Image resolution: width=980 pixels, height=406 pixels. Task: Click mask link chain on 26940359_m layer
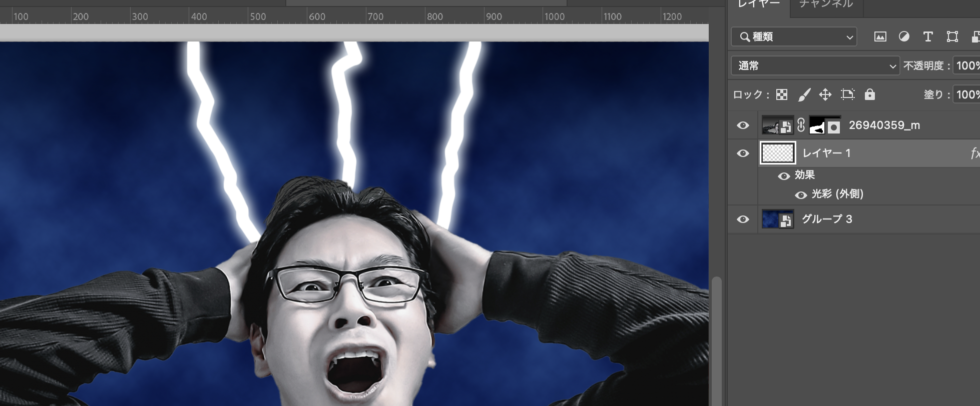(x=801, y=125)
